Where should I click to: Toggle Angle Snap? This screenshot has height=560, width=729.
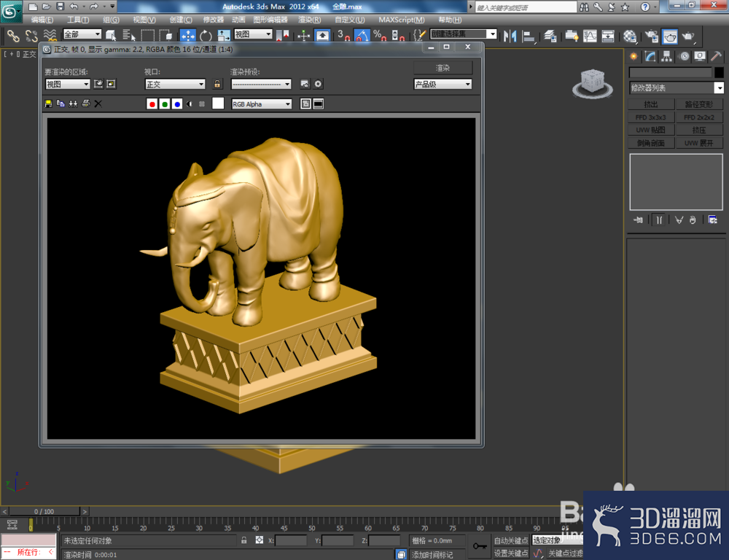(x=362, y=35)
